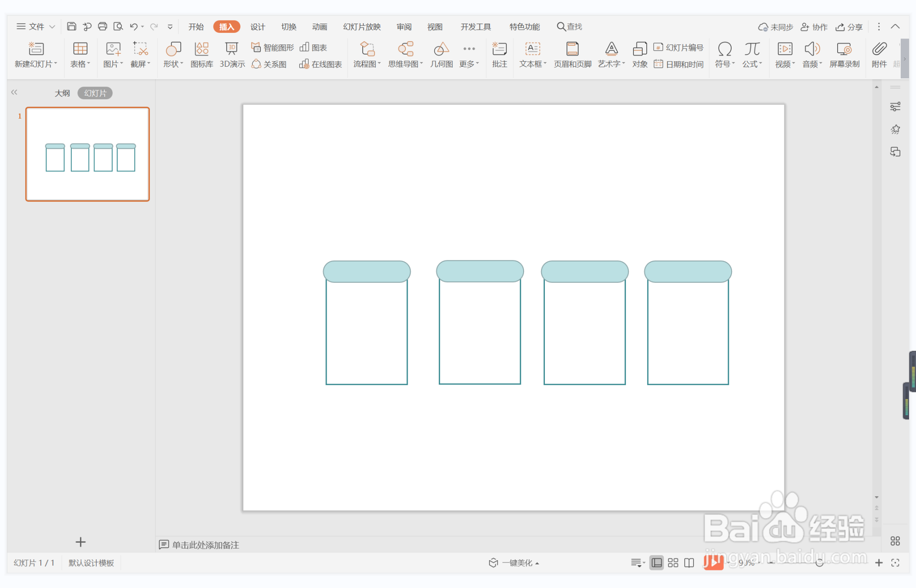Select slide 1 thumbnail
Screen dimensions: 916x588
click(x=88, y=154)
